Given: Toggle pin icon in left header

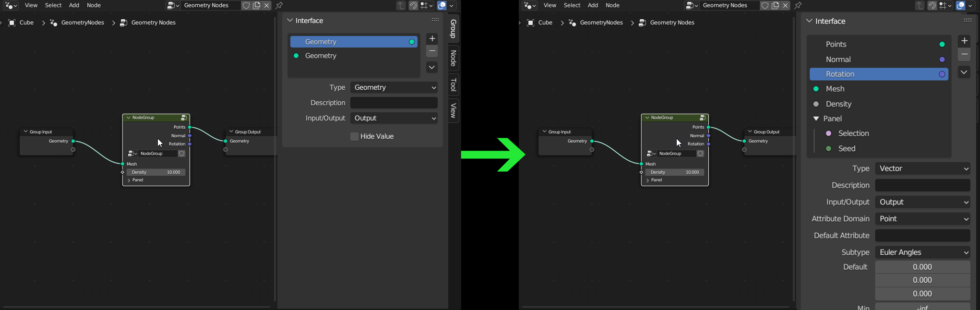Looking at the screenshot, I should pyautogui.click(x=279, y=6).
